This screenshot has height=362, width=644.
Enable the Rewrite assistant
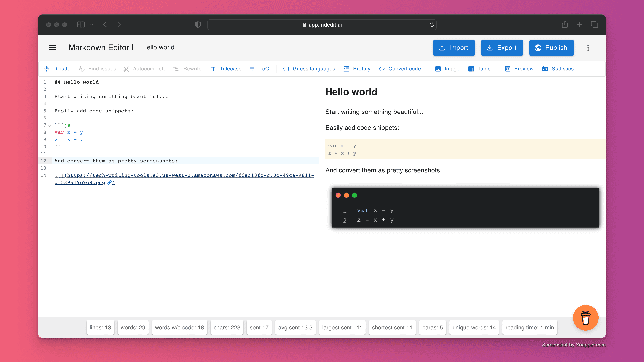pos(188,69)
